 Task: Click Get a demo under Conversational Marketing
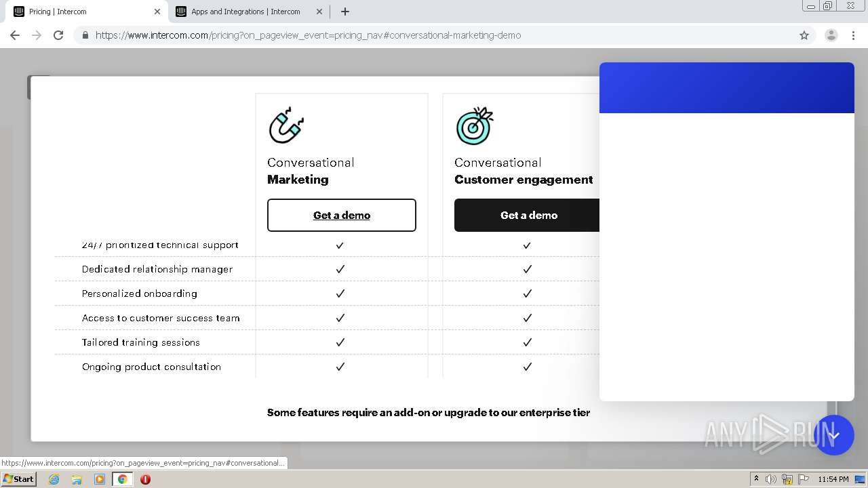pyautogui.click(x=342, y=215)
